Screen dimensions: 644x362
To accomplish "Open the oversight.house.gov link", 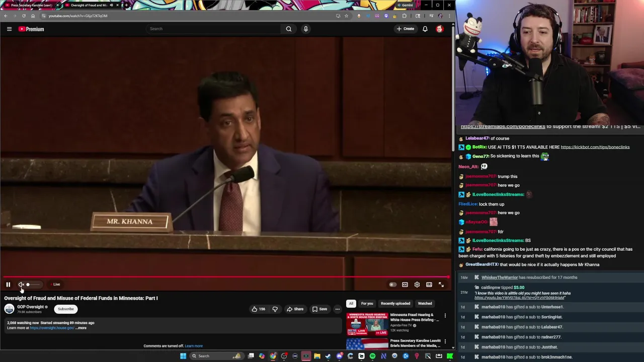I will click(x=52, y=328).
